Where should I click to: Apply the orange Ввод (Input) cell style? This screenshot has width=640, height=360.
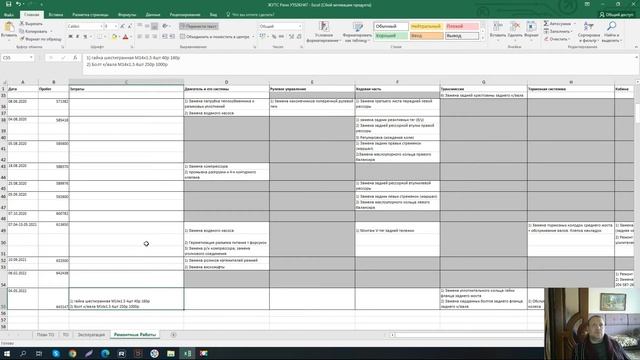pos(426,36)
